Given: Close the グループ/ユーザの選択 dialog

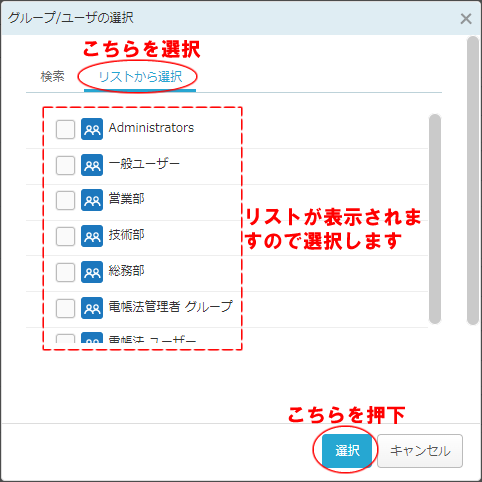Looking at the screenshot, I should pyautogui.click(x=466, y=19).
